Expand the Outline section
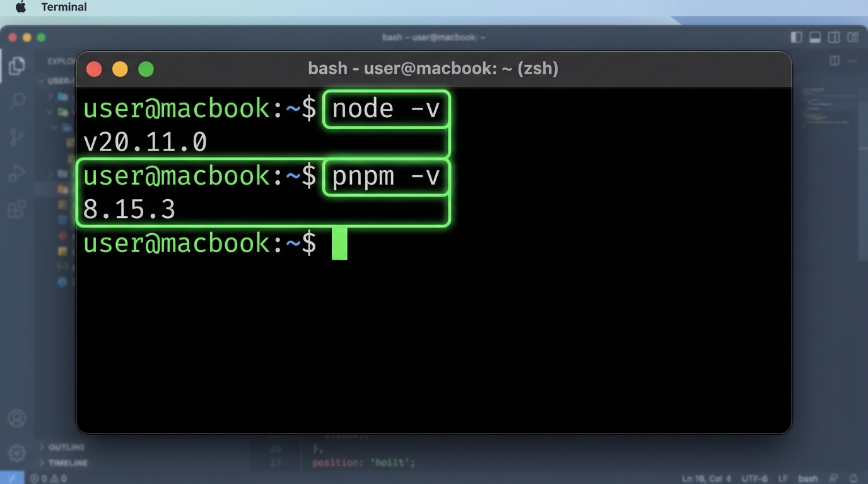Viewport: 868px width, 484px height. (66, 447)
